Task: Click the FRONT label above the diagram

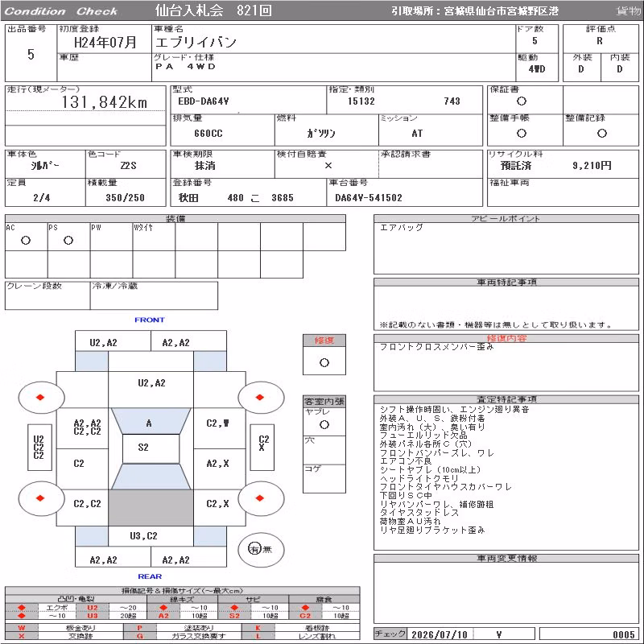Action: click(150, 320)
